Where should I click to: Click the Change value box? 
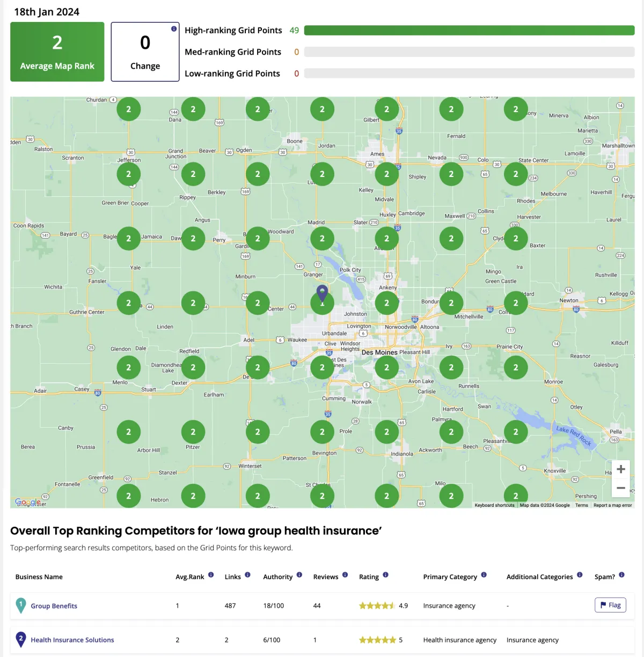[x=145, y=52]
